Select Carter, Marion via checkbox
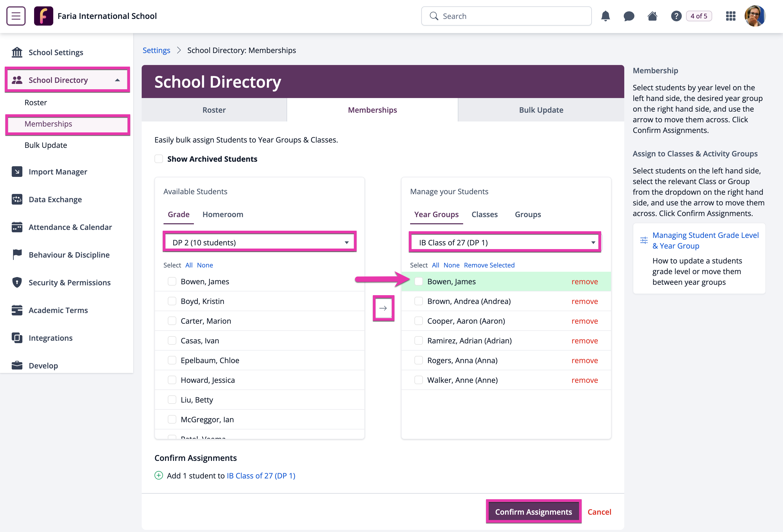783x532 pixels. tap(172, 321)
